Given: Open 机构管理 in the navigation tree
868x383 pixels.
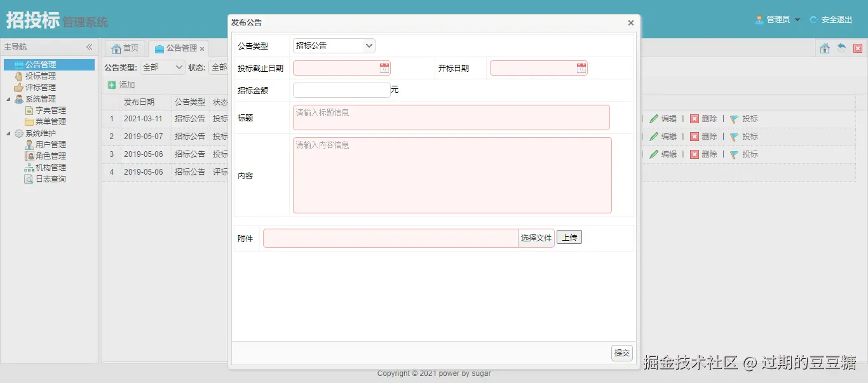Looking at the screenshot, I should tap(51, 168).
